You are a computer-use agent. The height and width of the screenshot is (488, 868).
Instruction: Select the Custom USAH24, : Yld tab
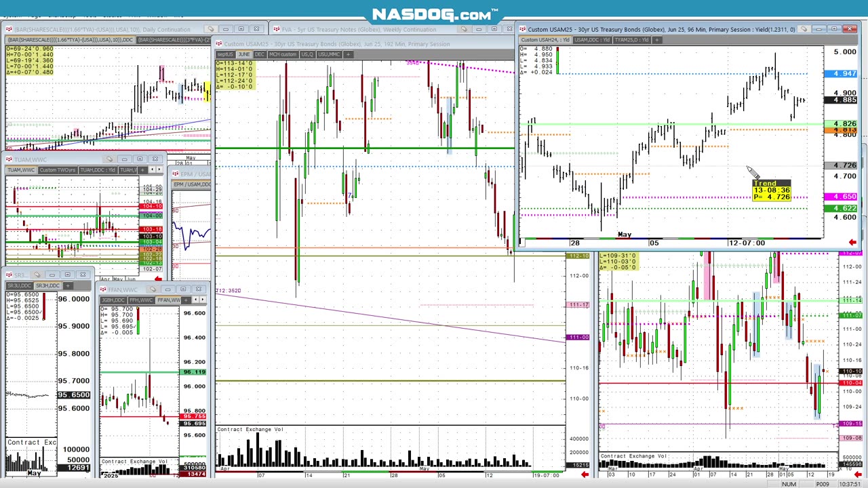click(x=546, y=40)
